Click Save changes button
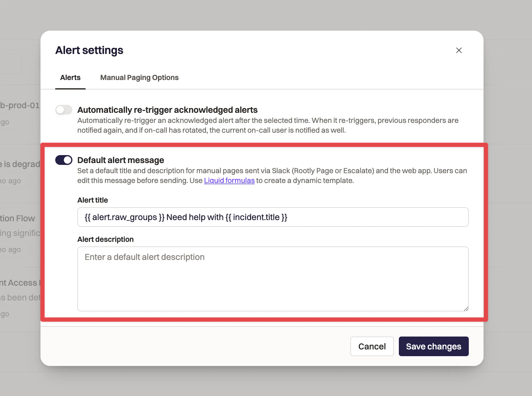 (434, 346)
